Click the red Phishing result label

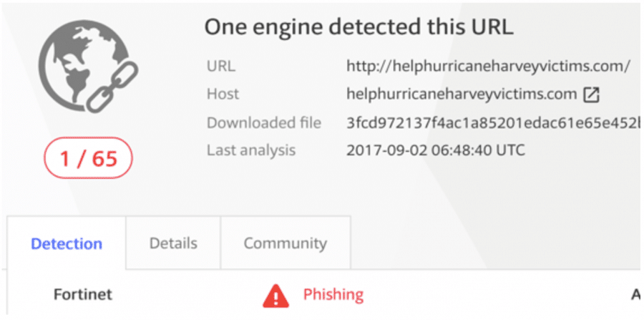[x=333, y=294]
